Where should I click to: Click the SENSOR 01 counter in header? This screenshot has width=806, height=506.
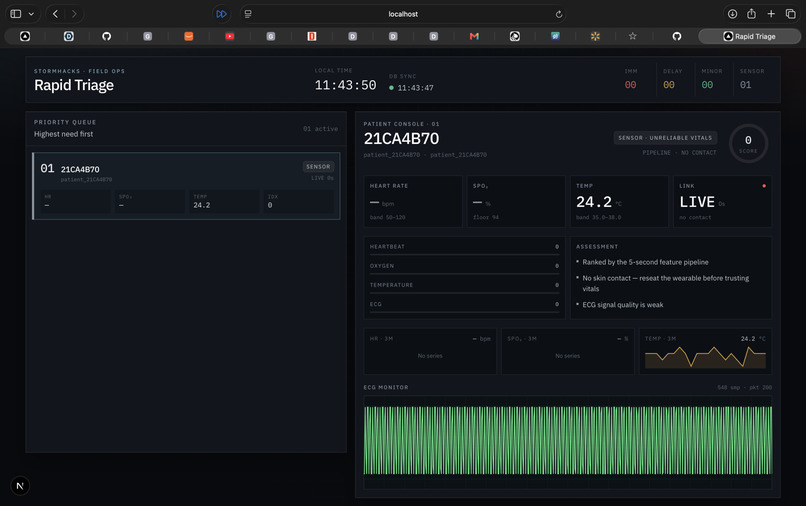[752, 79]
